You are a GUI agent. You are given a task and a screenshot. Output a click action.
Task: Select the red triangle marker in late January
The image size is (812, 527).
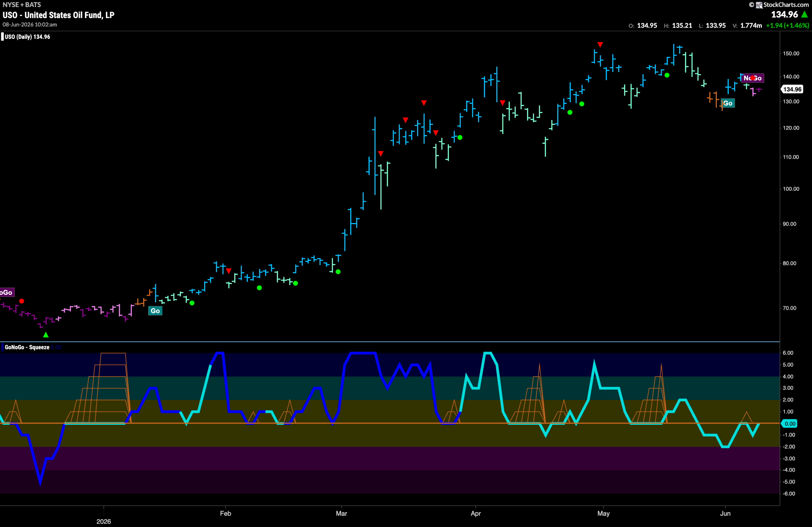pyautogui.click(x=229, y=271)
